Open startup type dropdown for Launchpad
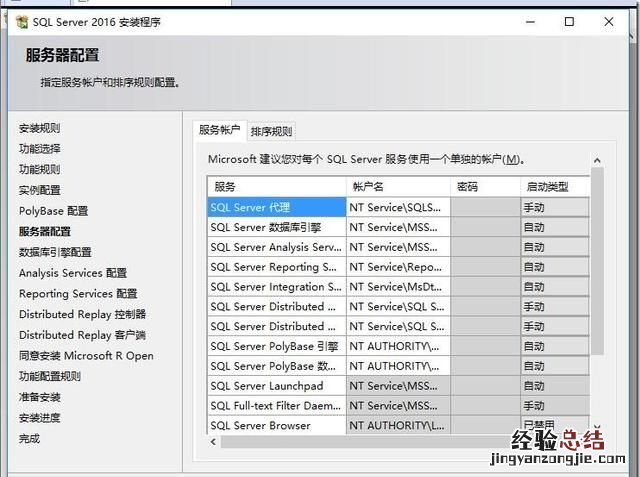 tap(555, 386)
